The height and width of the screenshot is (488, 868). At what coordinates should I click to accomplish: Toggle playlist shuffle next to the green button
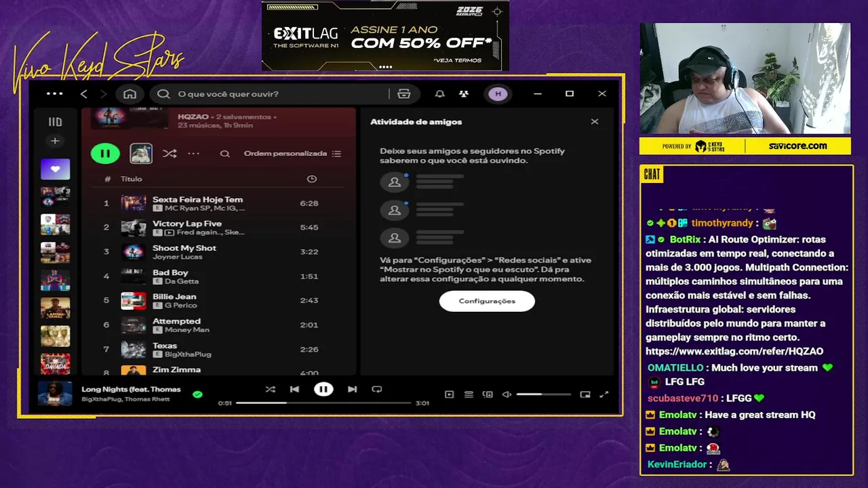(x=170, y=154)
